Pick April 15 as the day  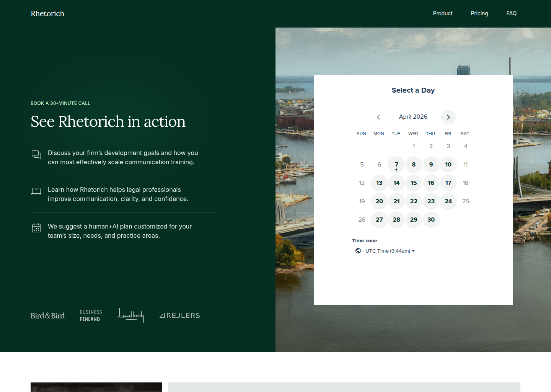click(x=414, y=183)
